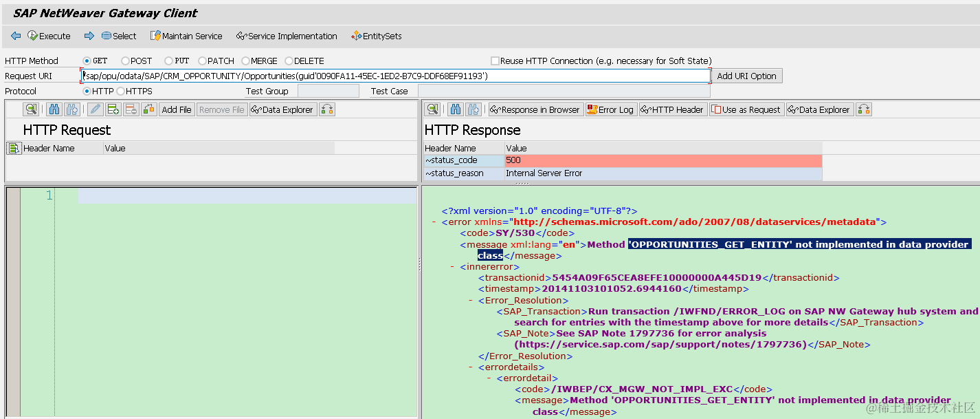Click the Test Case input field
Screen dimensions: 980x419
(564, 91)
